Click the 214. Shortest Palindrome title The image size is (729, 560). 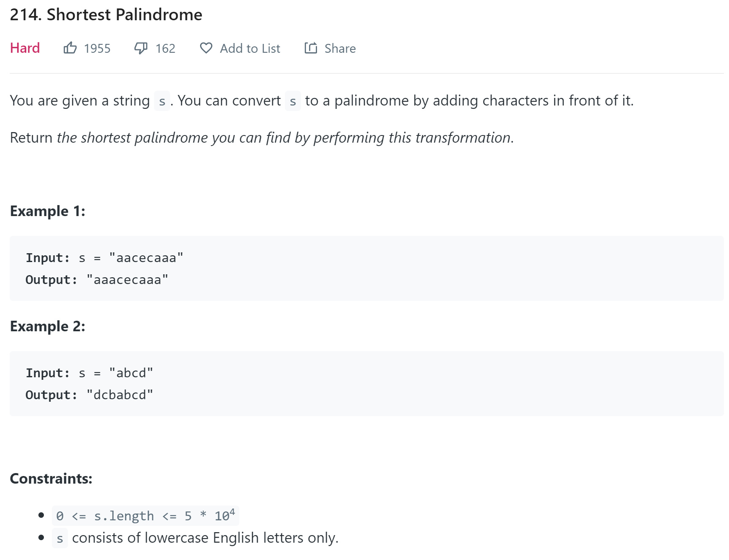coord(106,15)
